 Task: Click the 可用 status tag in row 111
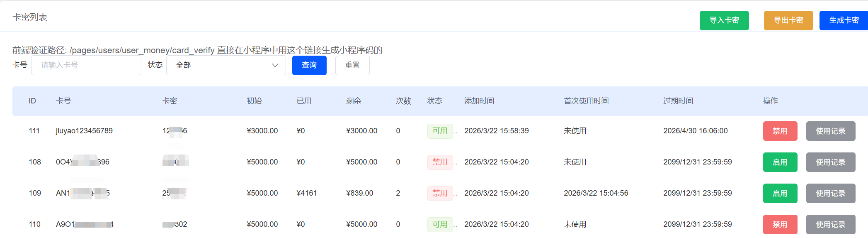pos(440,131)
